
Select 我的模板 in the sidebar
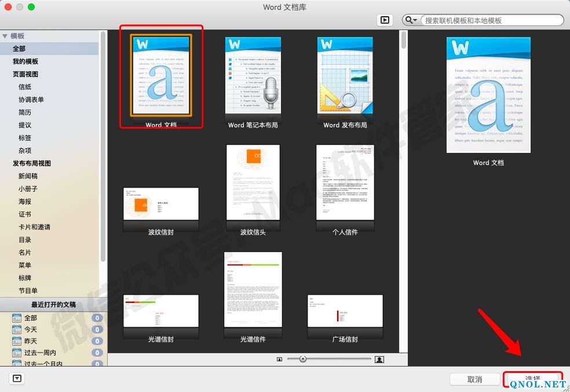coord(25,61)
